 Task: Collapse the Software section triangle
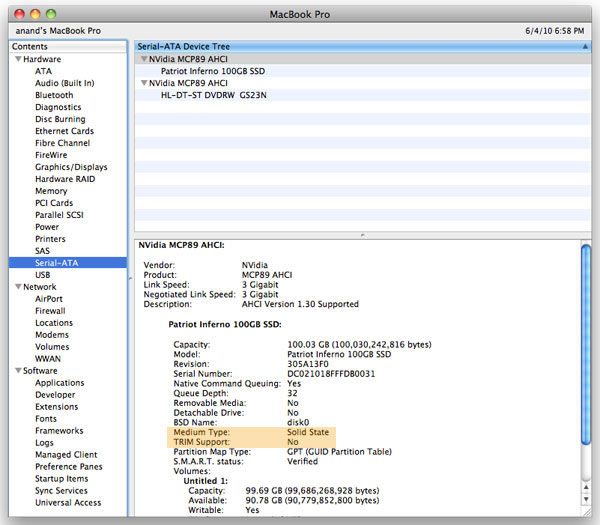coord(18,370)
